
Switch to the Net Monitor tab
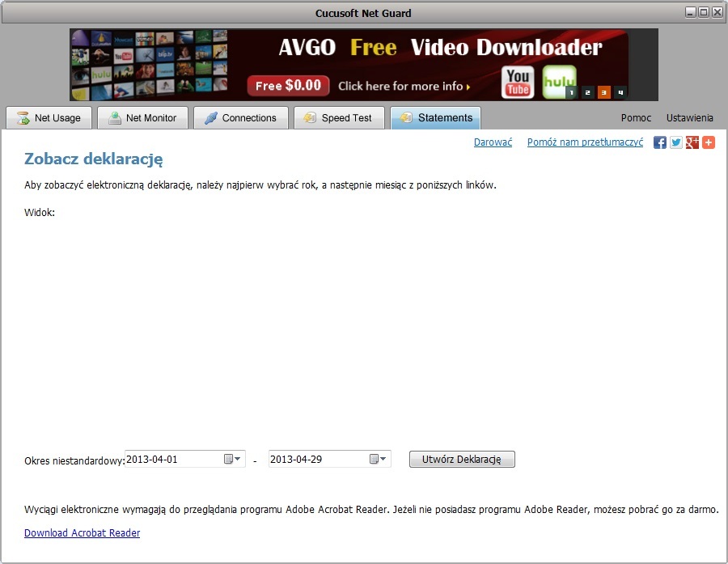(142, 118)
